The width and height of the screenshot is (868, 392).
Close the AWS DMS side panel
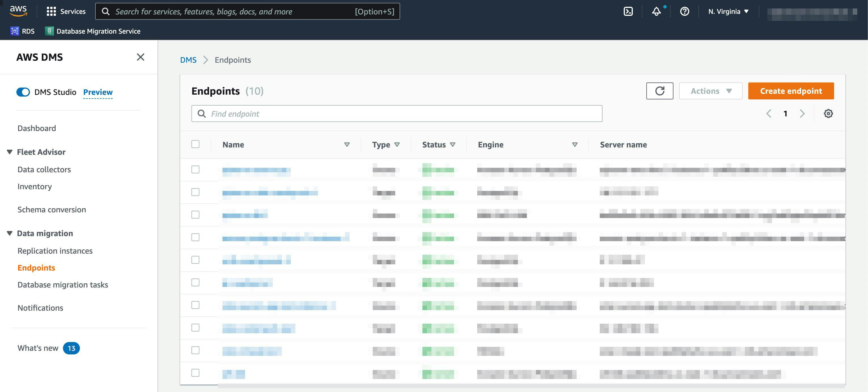pos(141,57)
